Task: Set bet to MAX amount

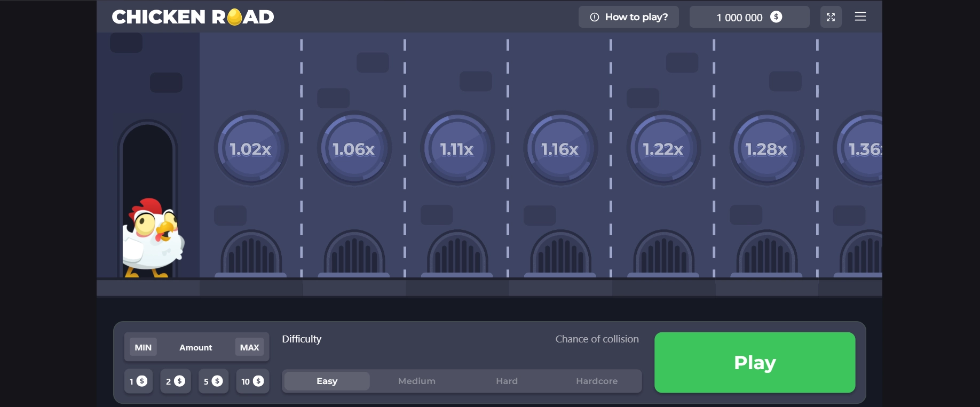Action: click(x=249, y=347)
